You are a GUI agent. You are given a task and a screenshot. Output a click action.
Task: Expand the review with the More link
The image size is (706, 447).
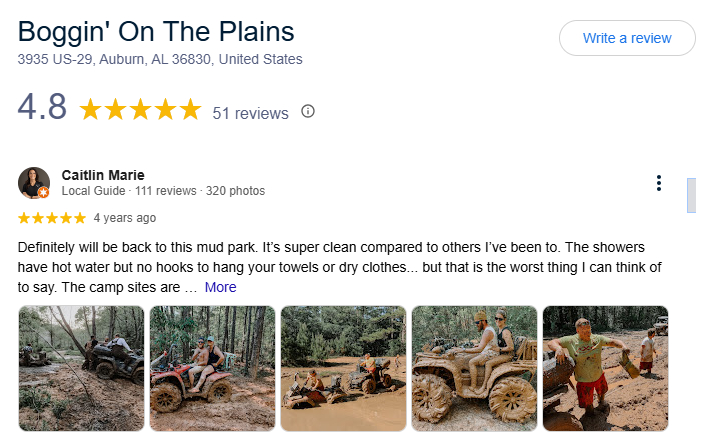coord(220,287)
